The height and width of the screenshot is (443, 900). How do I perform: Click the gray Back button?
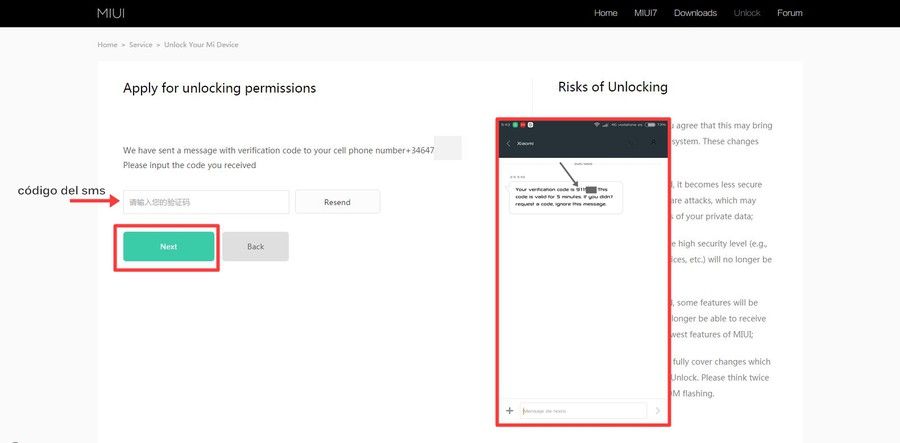coord(255,247)
